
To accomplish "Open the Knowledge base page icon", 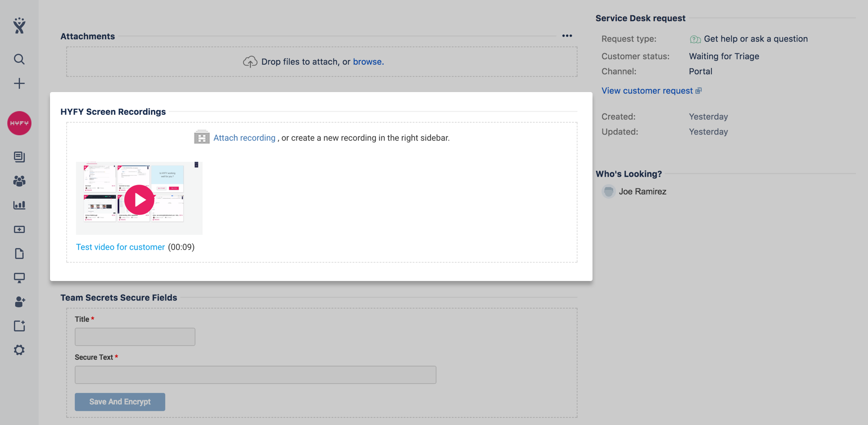I will coord(19,254).
